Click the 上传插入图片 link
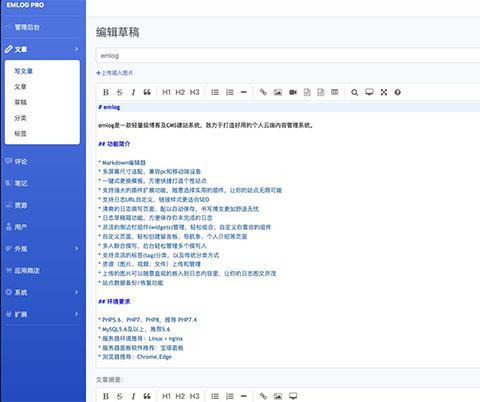Viewport: 480px width, 402px height. [x=115, y=73]
